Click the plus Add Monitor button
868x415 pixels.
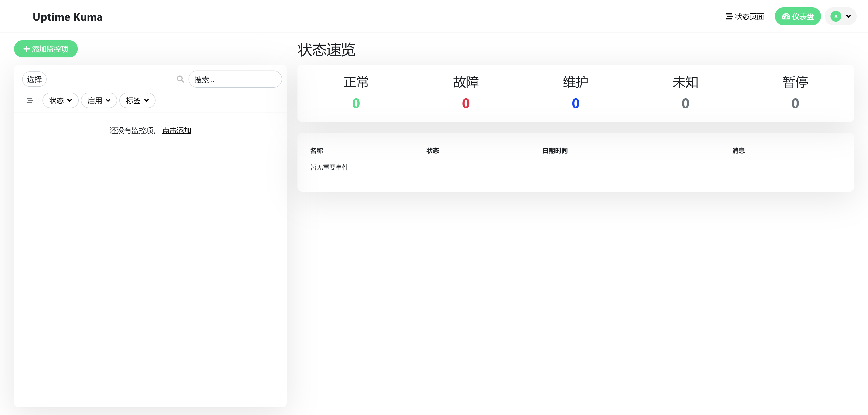[x=46, y=49]
